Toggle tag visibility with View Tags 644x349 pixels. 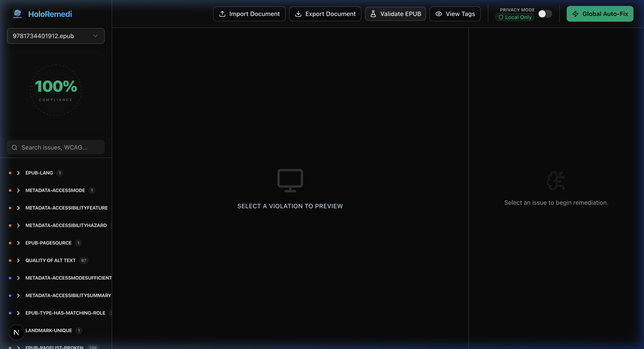(455, 14)
